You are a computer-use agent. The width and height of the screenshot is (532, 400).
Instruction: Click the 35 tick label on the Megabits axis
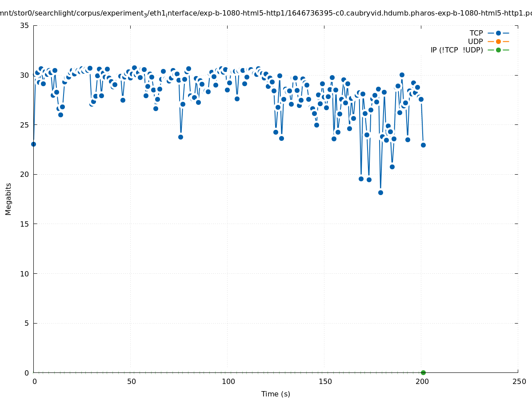24,26
